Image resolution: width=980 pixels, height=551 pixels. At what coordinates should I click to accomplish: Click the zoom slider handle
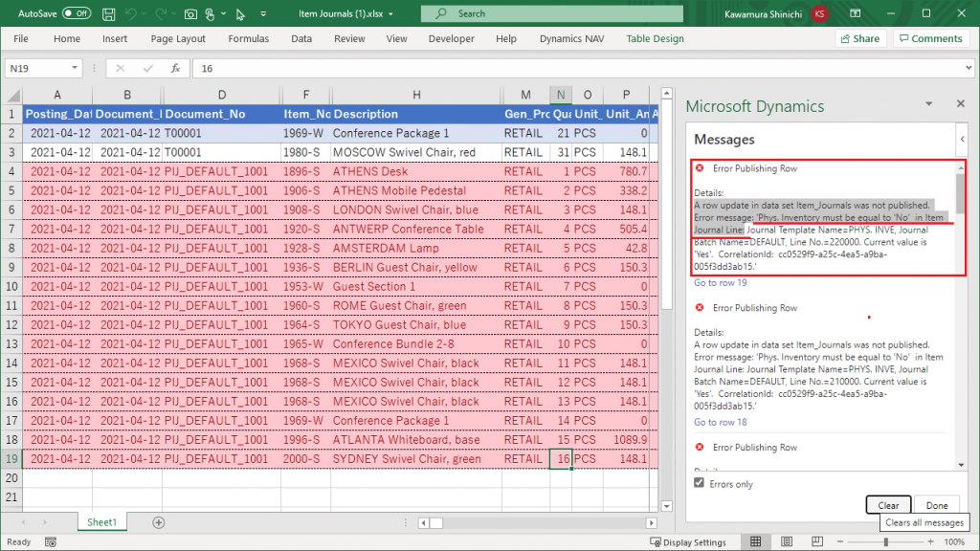coord(885,542)
